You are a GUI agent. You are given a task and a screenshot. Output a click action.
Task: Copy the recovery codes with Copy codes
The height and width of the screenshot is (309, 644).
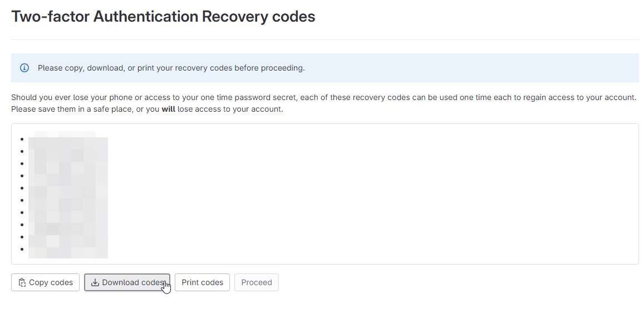[45, 282]
